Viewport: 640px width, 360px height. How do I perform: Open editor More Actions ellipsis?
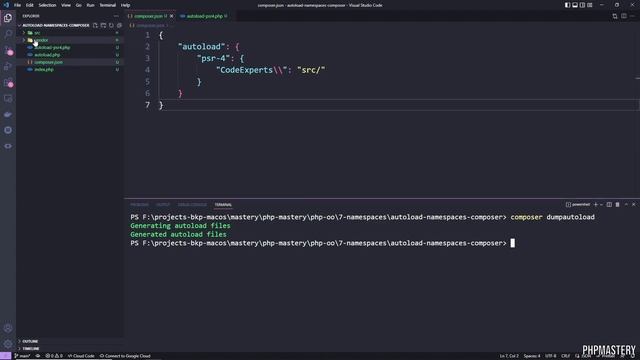point(633,16)
